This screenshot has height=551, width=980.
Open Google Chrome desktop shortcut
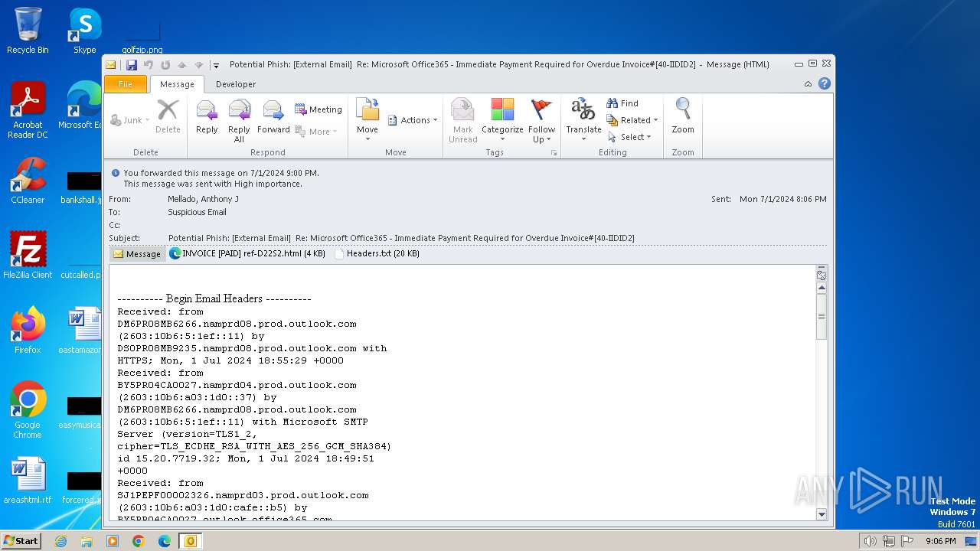point(28,409)
